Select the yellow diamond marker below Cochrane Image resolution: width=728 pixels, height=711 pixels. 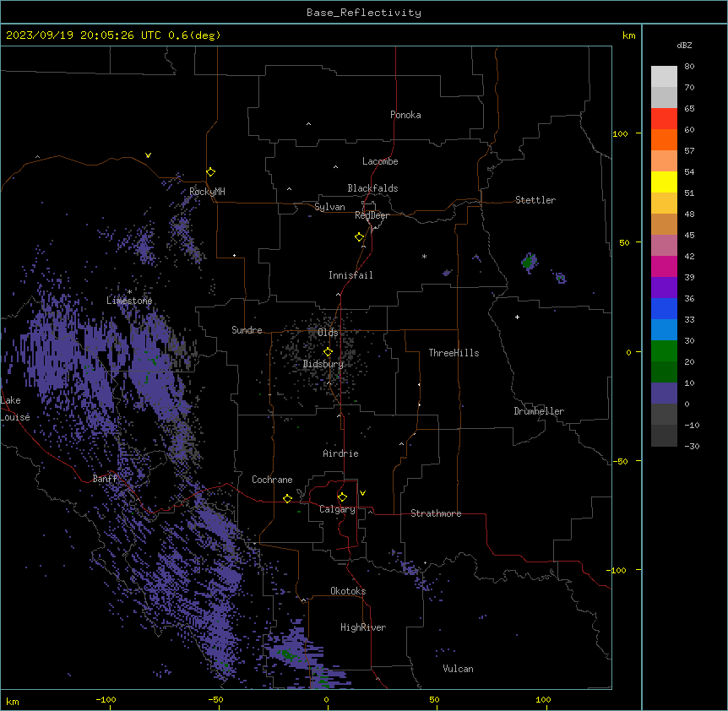pos(287,498)
